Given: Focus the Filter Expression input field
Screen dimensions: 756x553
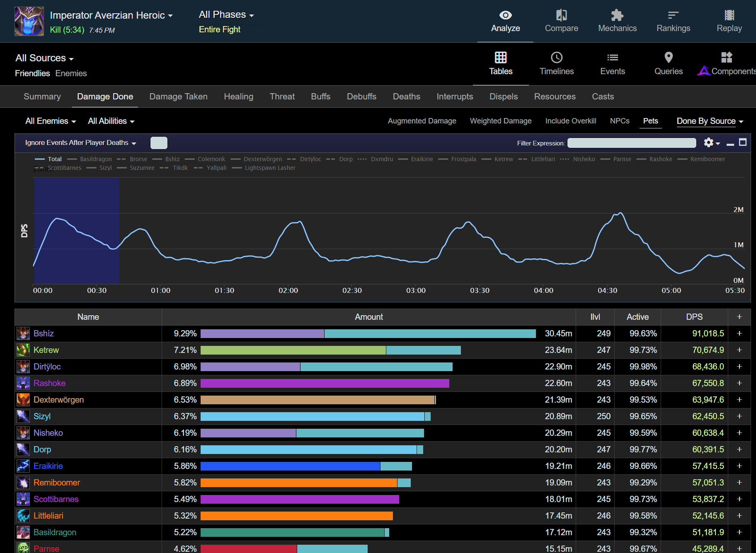Looking at the screenshot, I should [x=631, y=143].
